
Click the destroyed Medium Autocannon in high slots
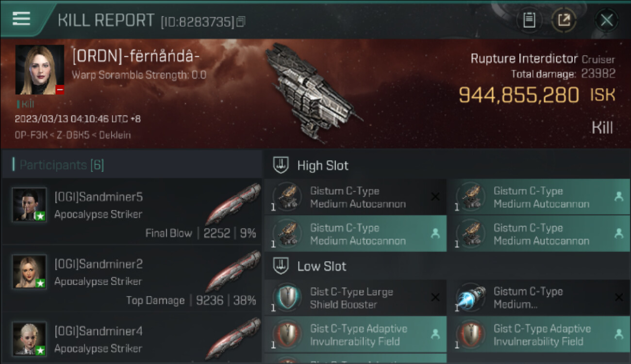pyautogui.click(x=355, y=197)
